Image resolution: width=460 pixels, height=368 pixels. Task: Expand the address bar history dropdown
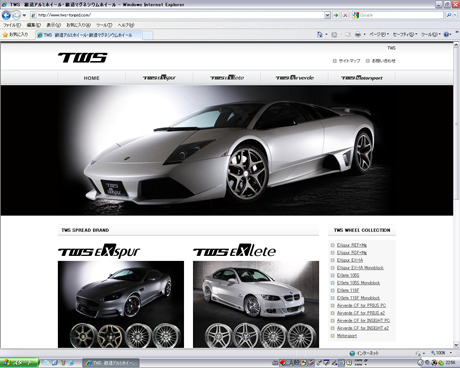pos(327,15)
